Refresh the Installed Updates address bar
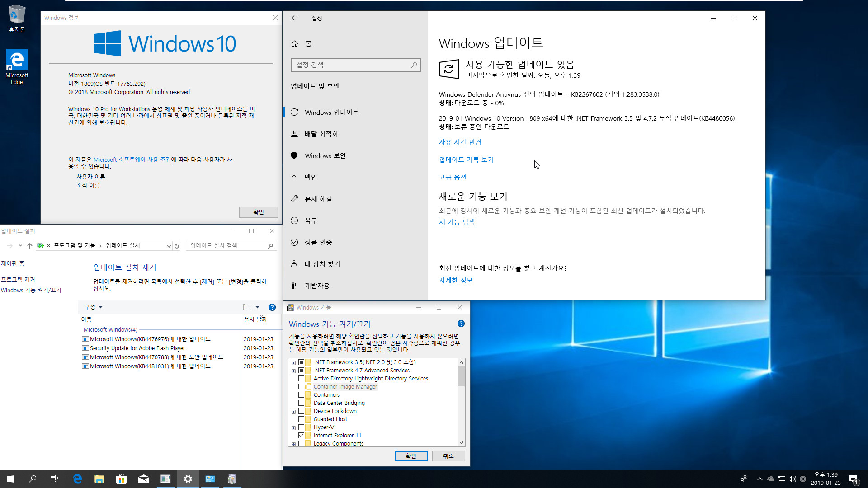868x488 pixels. pyautogui.click(x=177, y=246)
